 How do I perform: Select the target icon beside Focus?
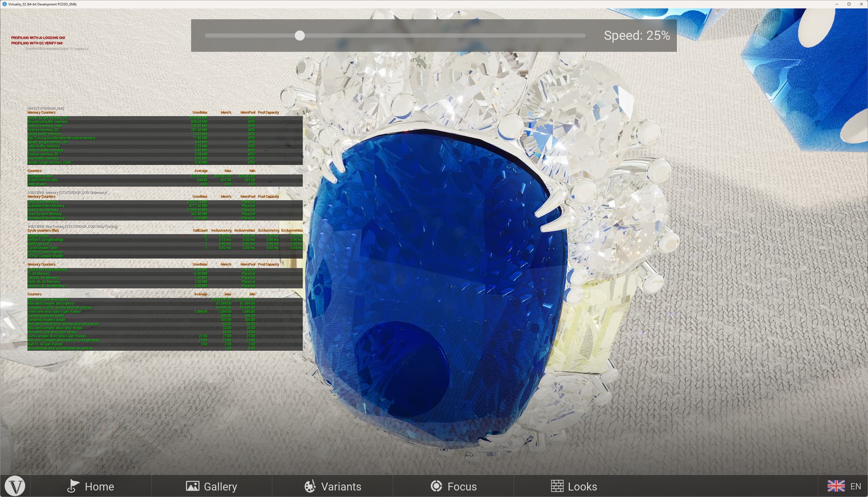coord(436,486)
